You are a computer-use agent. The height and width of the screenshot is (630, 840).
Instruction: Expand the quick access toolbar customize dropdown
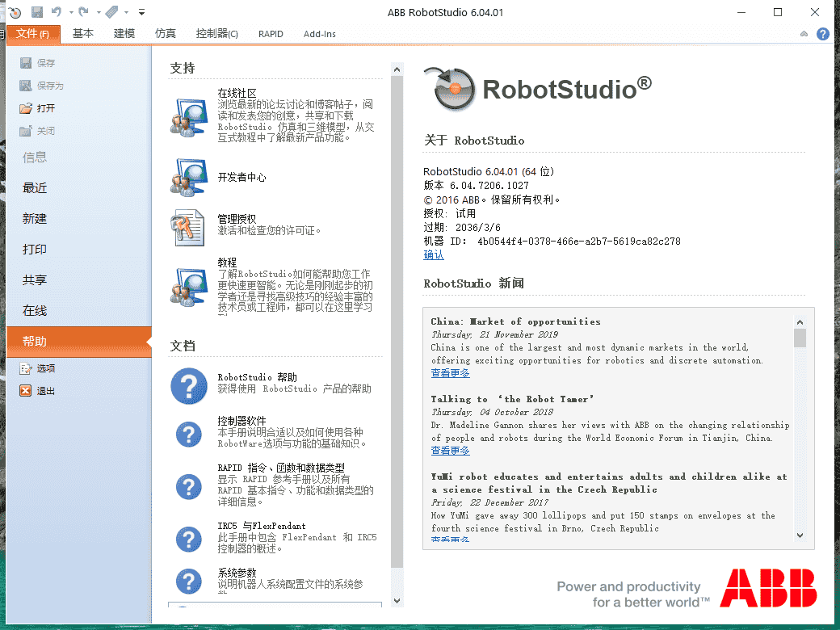click(x=141, y=11)
